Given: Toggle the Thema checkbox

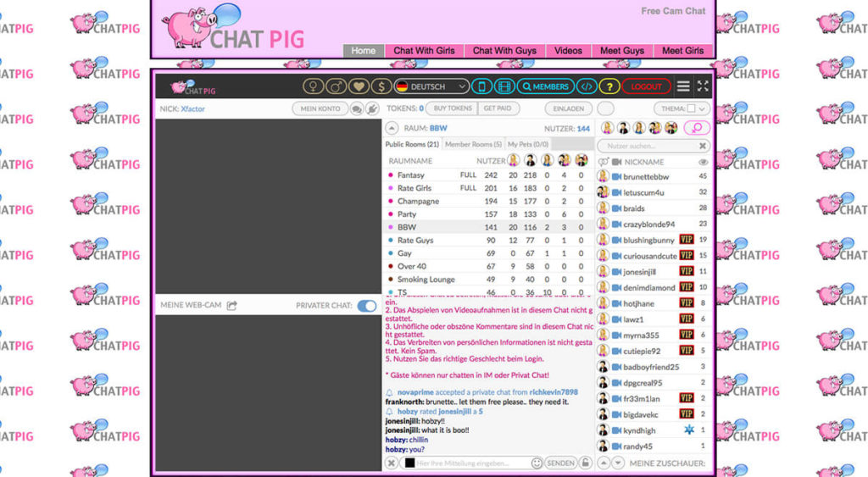Looking at the screenshot, I should click(691, 108).
